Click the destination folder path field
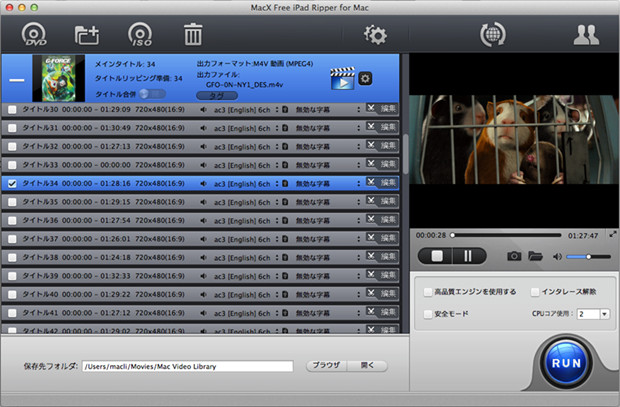Image resolution: width=620 pixels, height=407 pixels. (187, 366)
